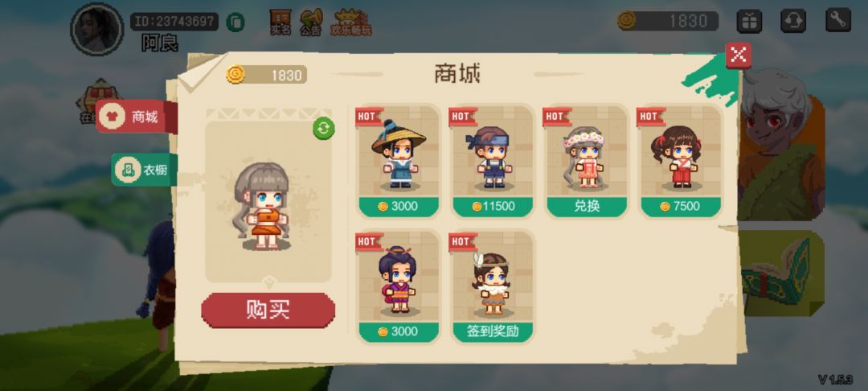Open settings wrench icon

click(838, 20)
